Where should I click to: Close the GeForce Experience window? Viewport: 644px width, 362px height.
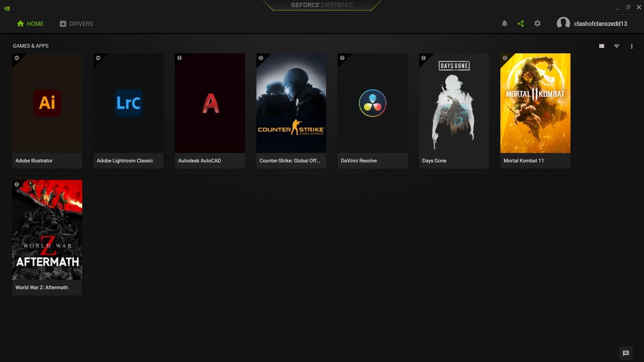[639, 7]
